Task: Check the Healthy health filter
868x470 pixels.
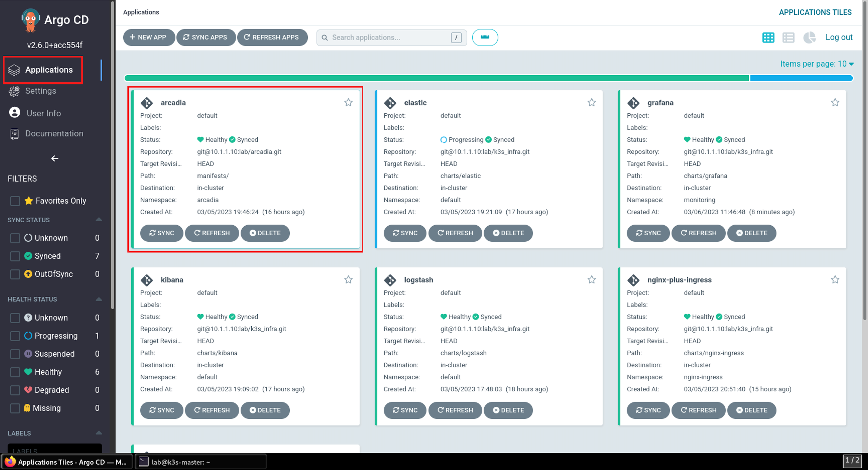Action: point(15,372)
